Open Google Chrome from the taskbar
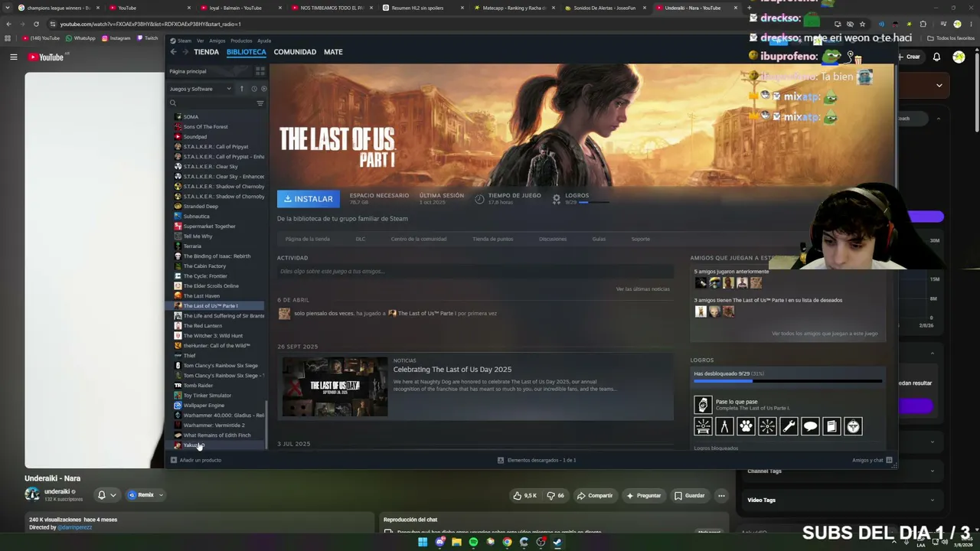 [507, 542]
